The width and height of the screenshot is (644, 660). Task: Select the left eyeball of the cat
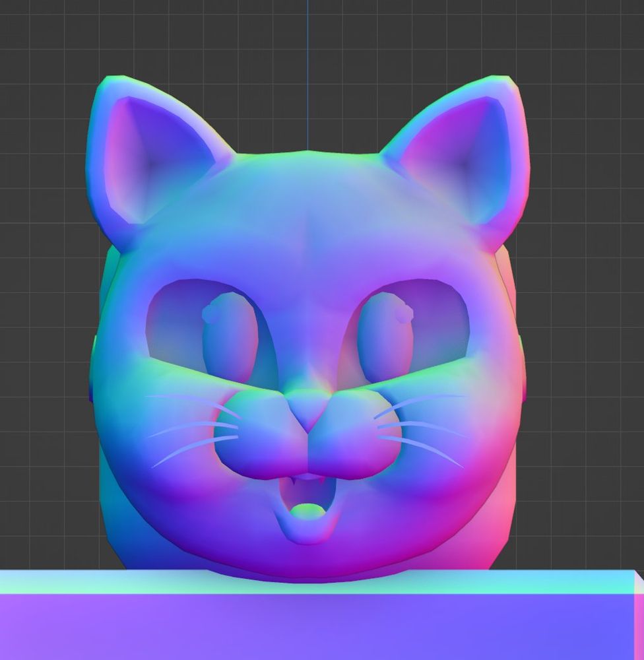pos(231,337)
